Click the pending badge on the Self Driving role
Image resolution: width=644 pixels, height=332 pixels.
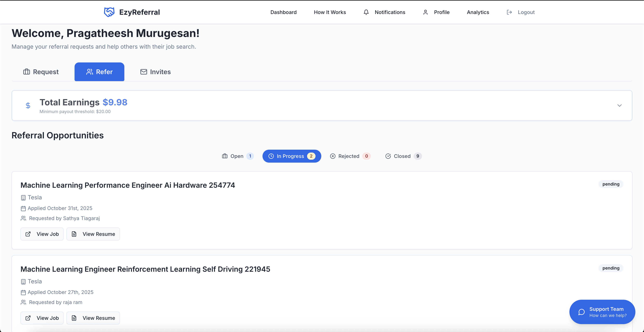tap(611, 268)
